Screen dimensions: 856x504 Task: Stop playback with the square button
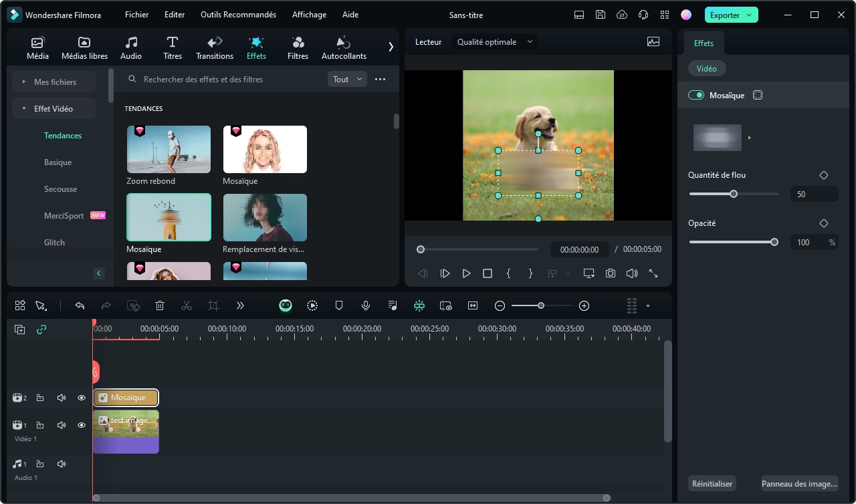tap(488, 273)
